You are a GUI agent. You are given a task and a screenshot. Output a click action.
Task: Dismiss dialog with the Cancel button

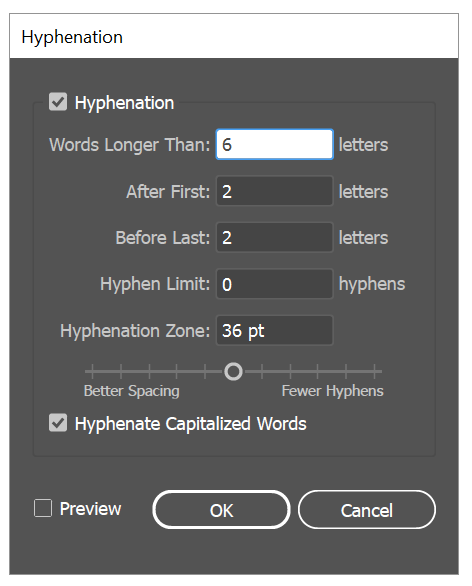coord(367,510)
